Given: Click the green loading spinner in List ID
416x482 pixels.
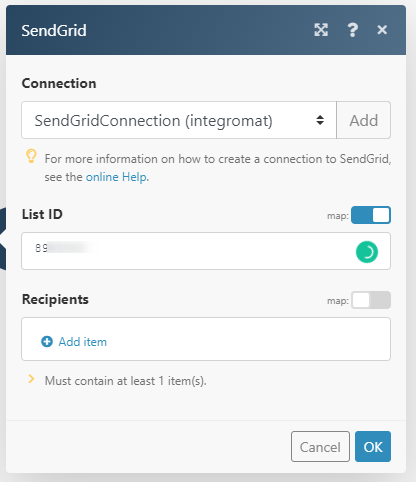Looking at the screenshot, I should click(367, 252).
